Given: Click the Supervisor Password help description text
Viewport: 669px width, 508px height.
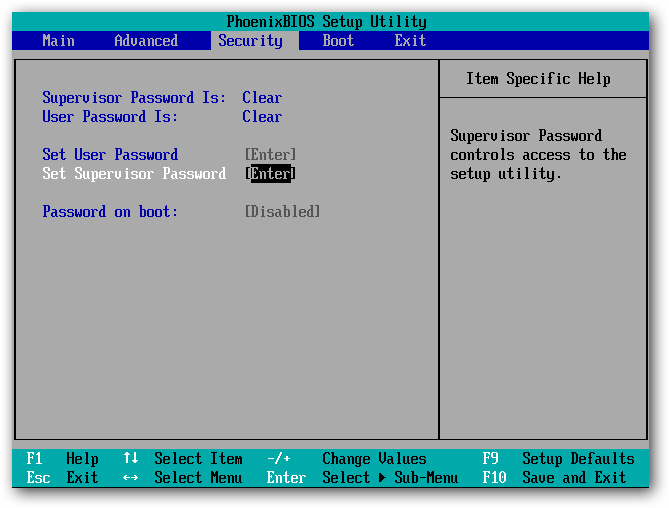Looking at the screenshot, I should tap(538, 155).
